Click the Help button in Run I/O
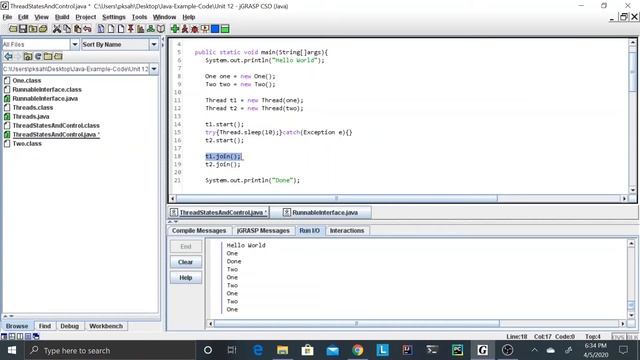640x360 pixels. 186,278
